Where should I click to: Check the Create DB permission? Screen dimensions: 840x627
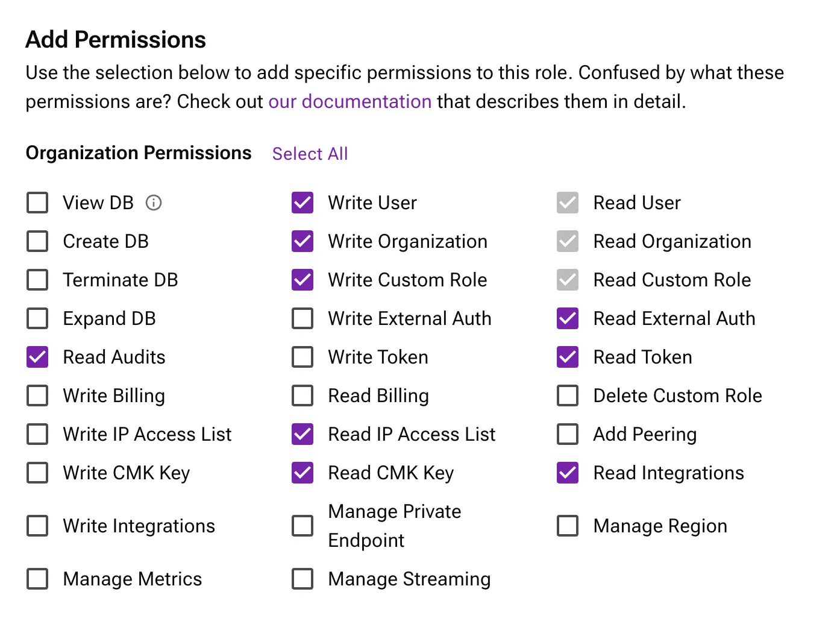pyautogui.click(x=37, y=241)
